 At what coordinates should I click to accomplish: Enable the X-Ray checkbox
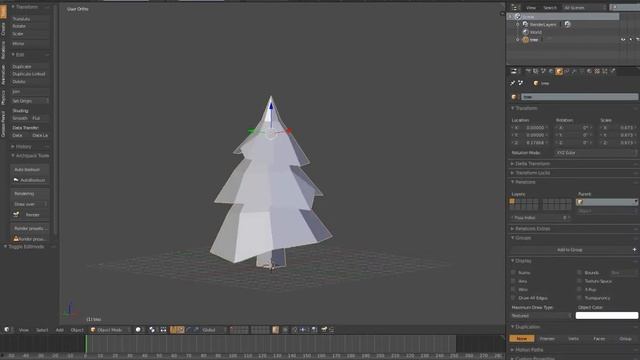pos(579,289)
